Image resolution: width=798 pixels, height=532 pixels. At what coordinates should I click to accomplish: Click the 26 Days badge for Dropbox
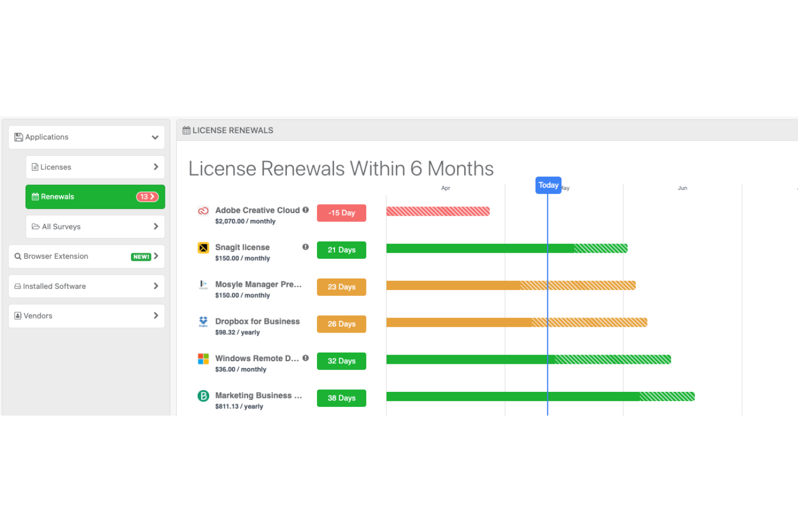coord(341,324)
